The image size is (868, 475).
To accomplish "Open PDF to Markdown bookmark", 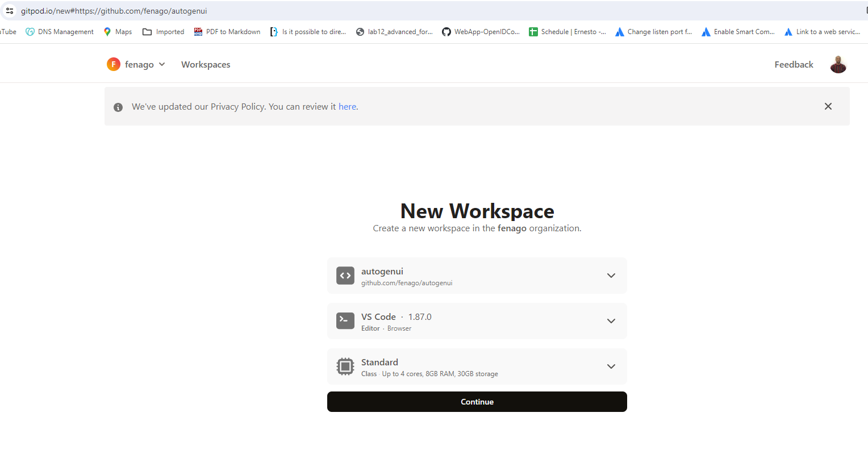I will click(x=227, y=32).
